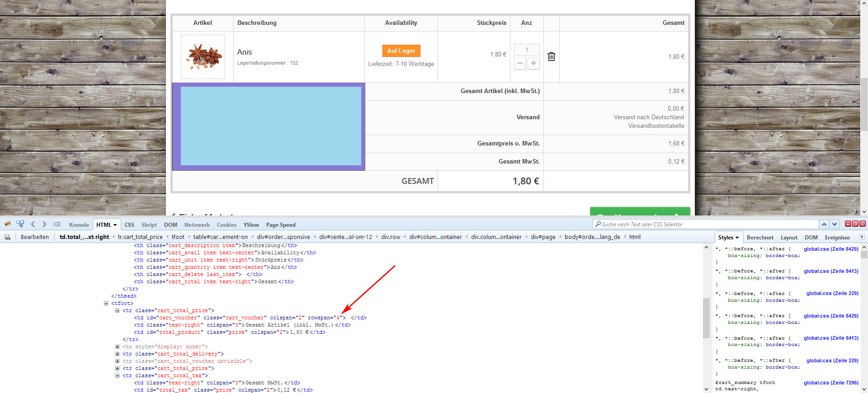Click next search result down arrow

(835, 224)
